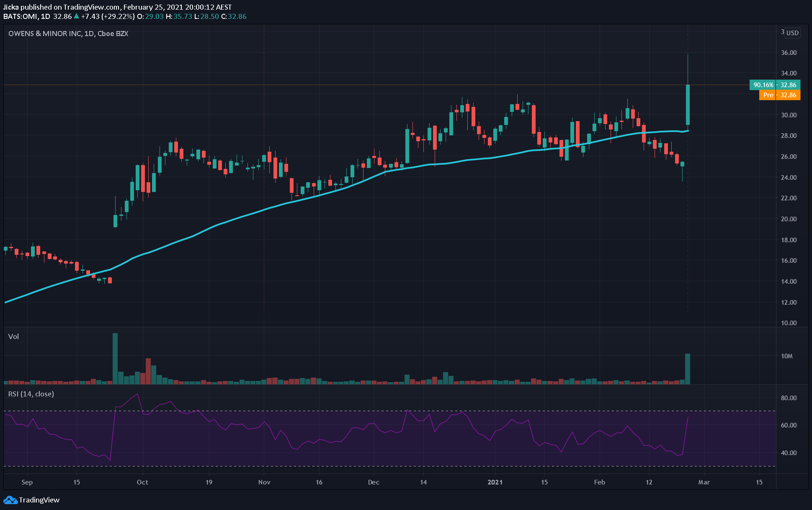
Task: Click the tall green volume bar in late September
Action: pos(115,359)
